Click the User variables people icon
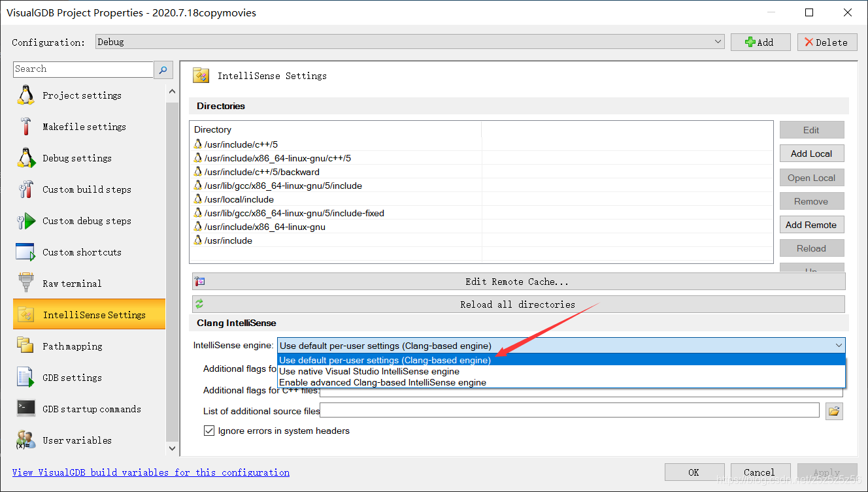Image resolution: width=868 pixels, height=492 pixels. point(25,440)
